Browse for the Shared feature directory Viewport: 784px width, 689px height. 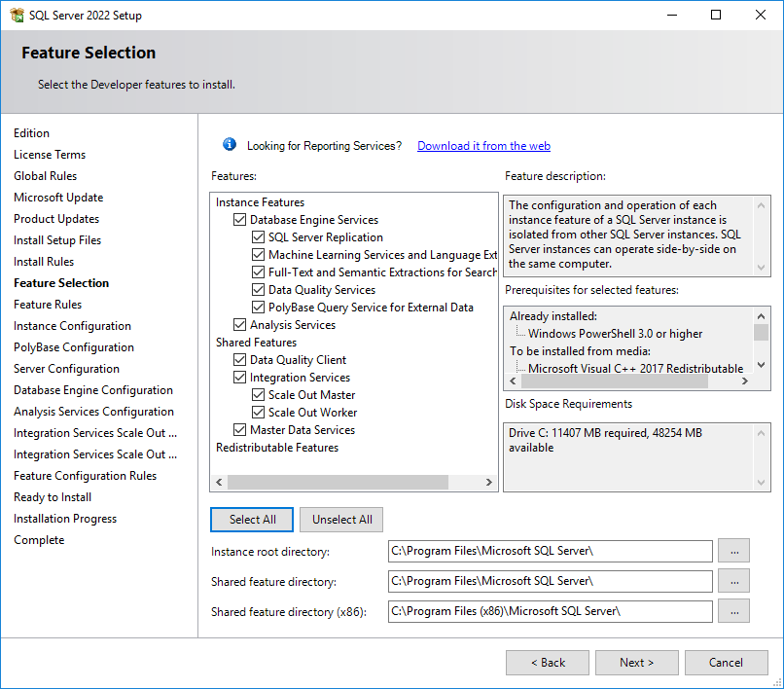point(733,581)
